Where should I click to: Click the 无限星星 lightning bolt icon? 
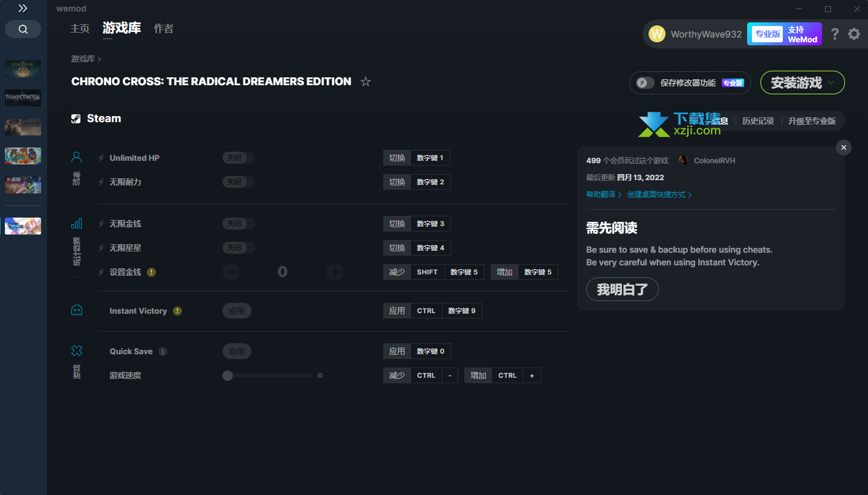[102, 248]
